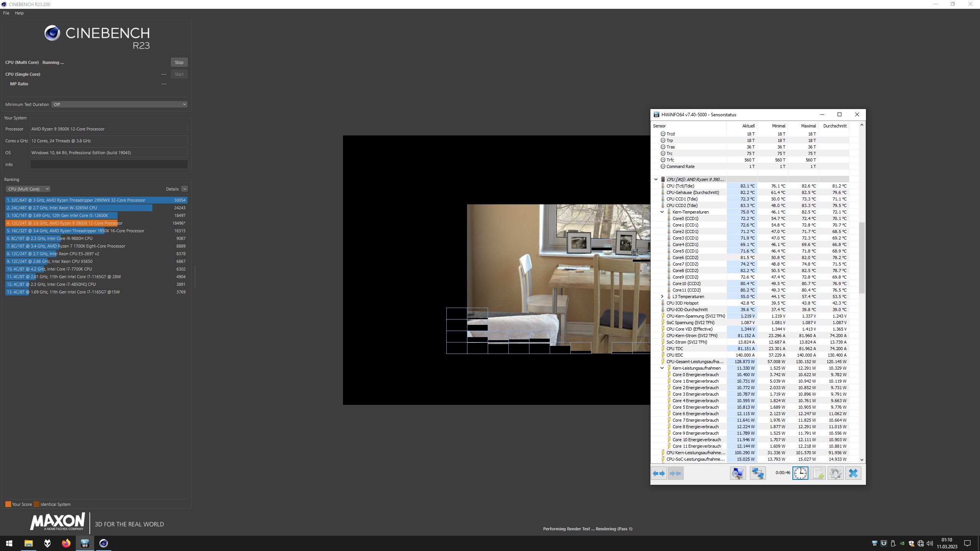The image size is (980, 551).
Task: Open the Help menu
Action: point(19,13)
